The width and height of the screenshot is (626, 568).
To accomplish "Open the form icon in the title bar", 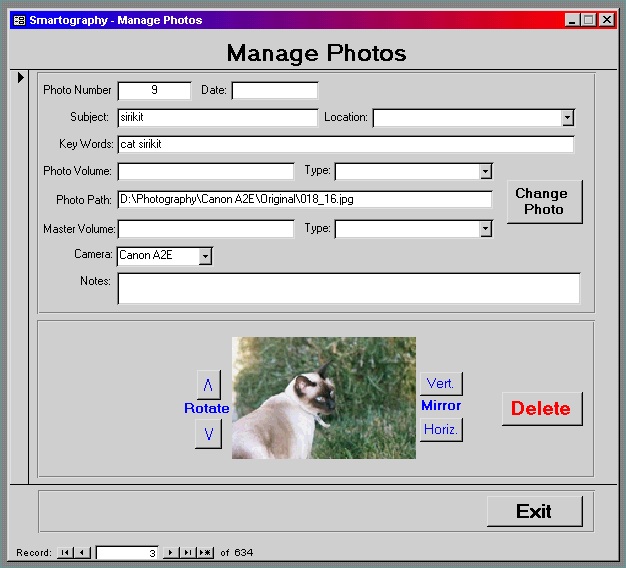I will tap(19, 20).
